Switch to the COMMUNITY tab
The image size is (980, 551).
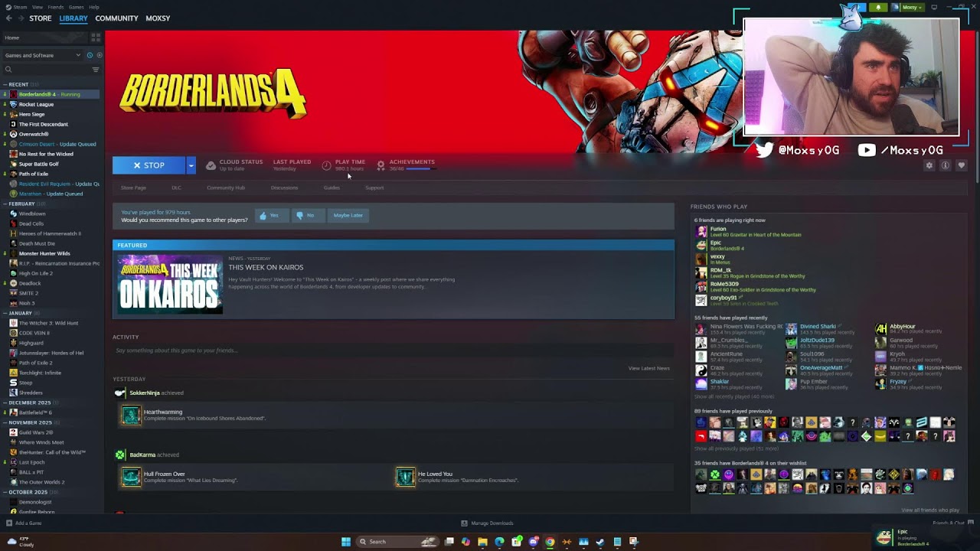116,18
